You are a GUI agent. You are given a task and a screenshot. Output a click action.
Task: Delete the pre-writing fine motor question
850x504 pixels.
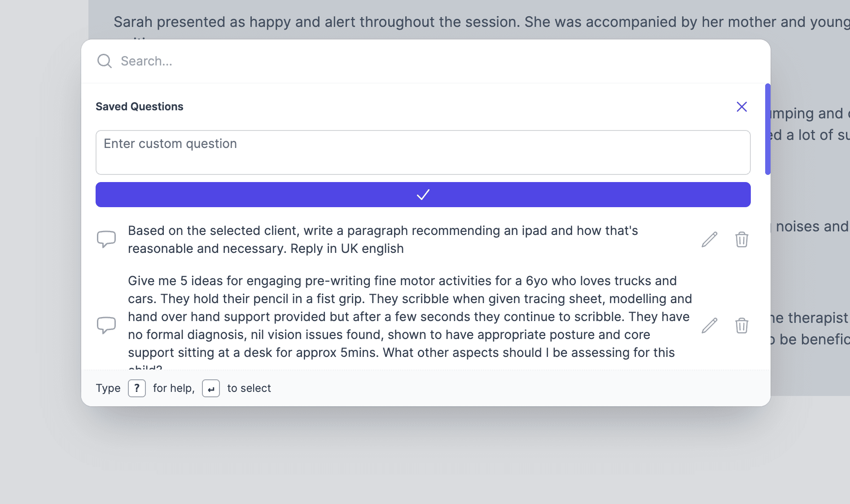741,326
